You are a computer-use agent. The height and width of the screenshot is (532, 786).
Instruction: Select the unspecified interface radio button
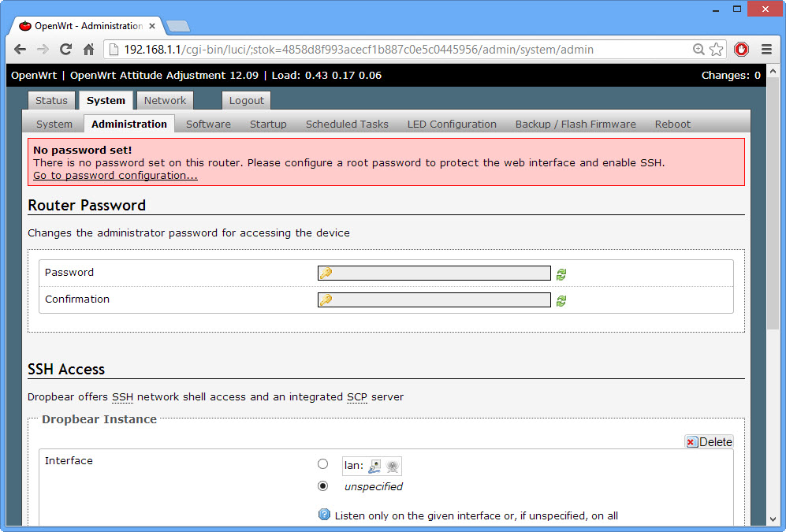tap(322, 486)
